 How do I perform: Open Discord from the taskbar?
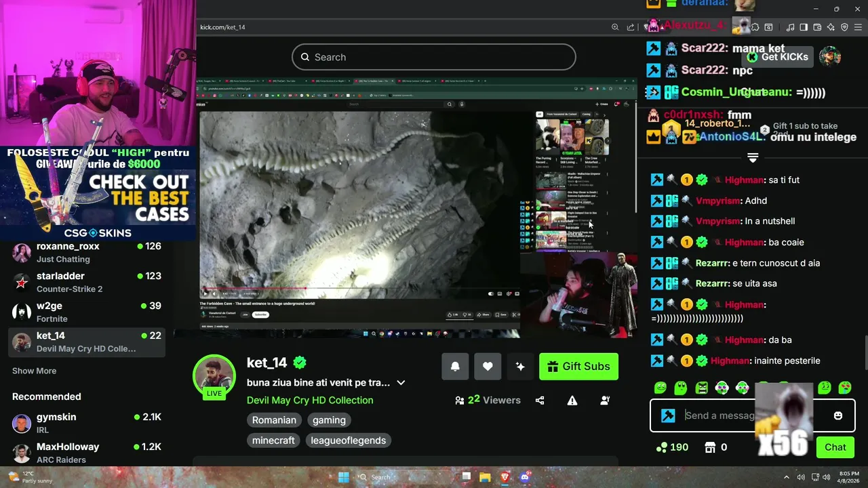pyautogui.click(x=524, y=477)
